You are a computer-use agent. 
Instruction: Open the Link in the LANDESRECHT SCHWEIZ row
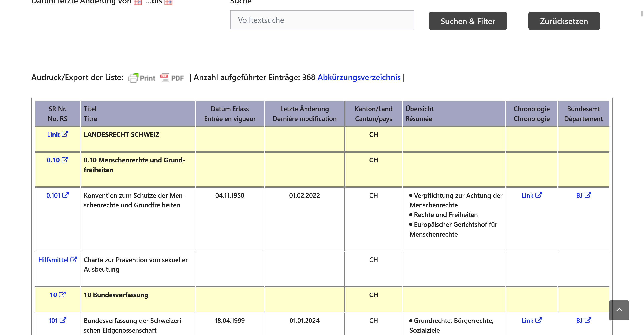pyautogui.click(x=57, y=135)
